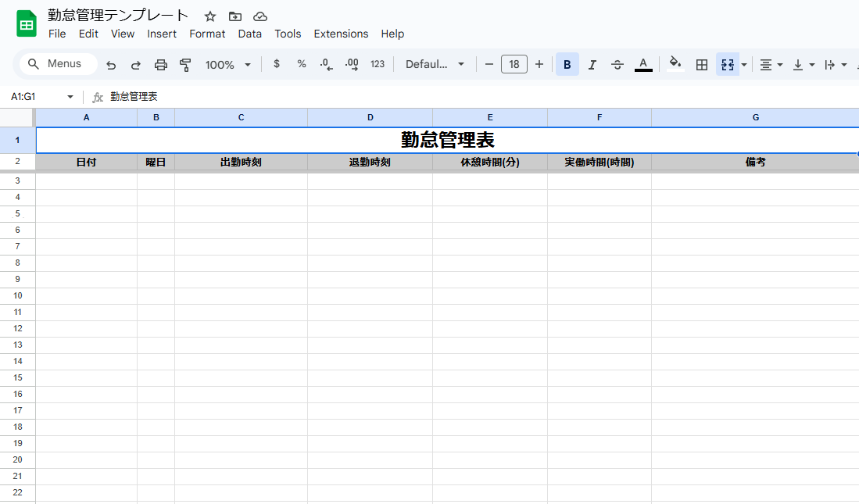Star this spreadsheet document
This screenshot has width=859, height=504.
tap(209, 16)
